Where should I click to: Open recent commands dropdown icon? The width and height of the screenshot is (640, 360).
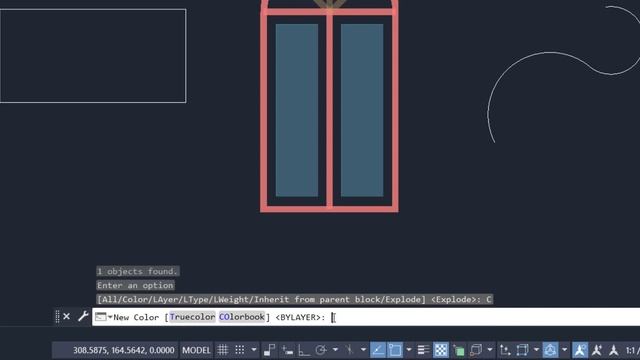point(103,317)
